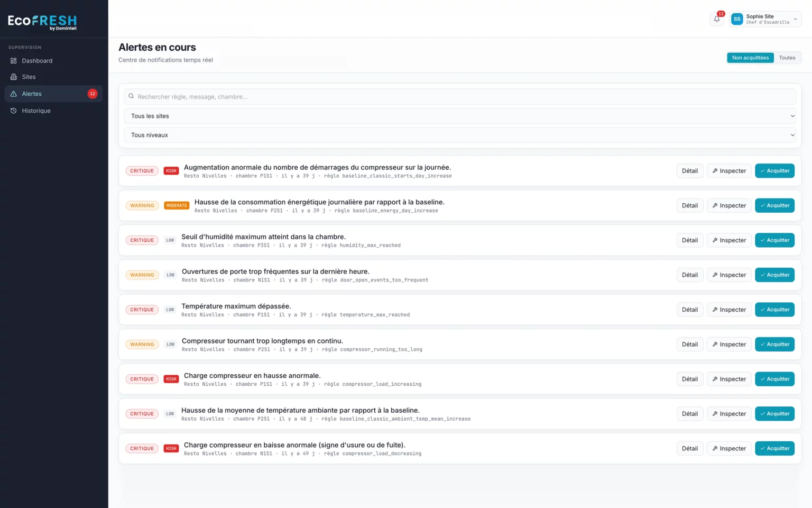812x508 pixels.
Task: Inspect the humidity maximum alert
Action: 729,240
